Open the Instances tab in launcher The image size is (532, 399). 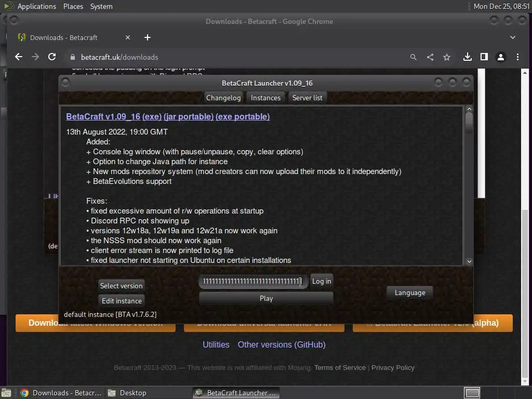265,98
